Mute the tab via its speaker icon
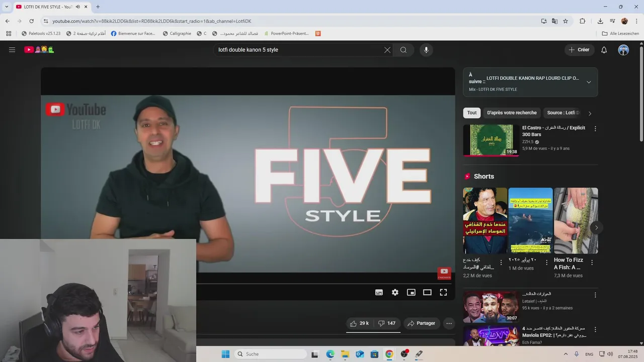 [x=77, y=7]
